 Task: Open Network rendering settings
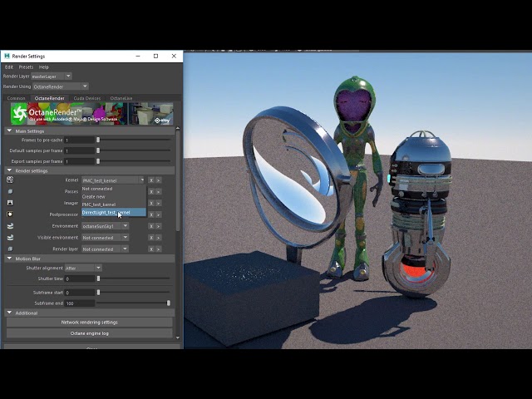(x=90, y=322)
